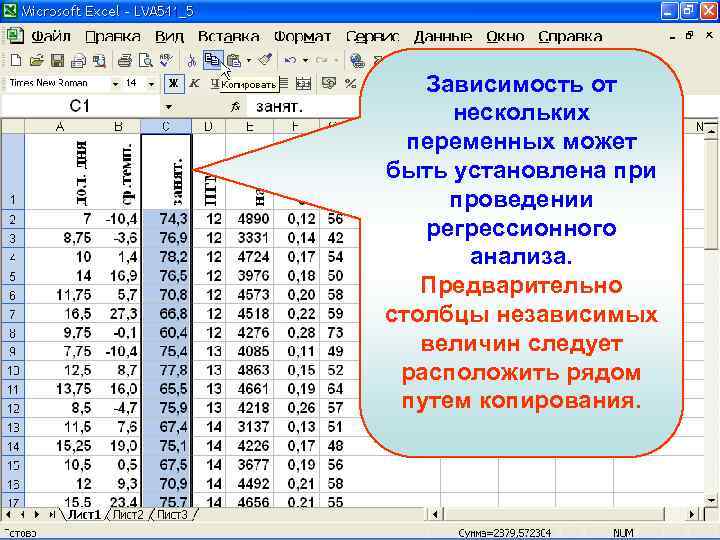
Task: Select column E header
Action: [250, 126]
